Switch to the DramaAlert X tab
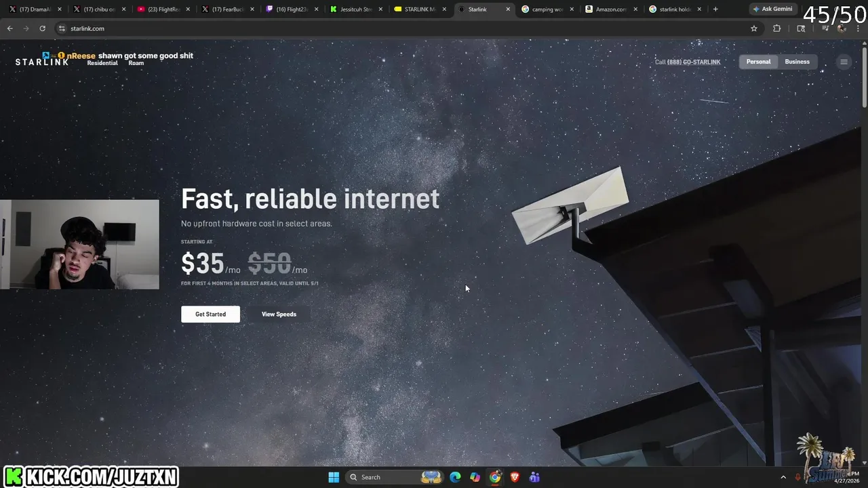Viewport: 868px width, 488px height. (36, 9)
